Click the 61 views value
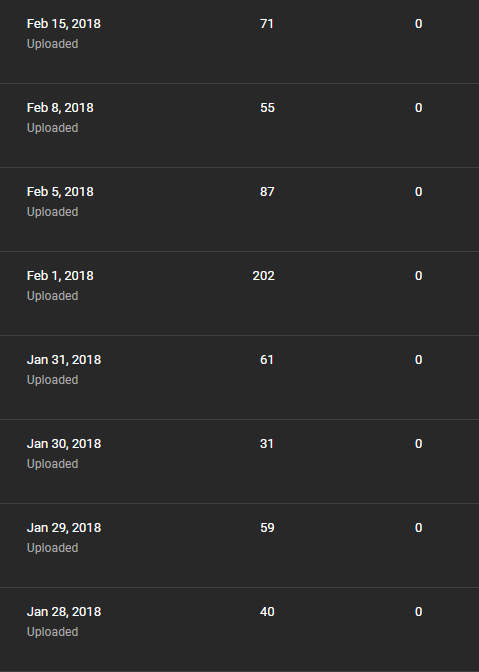479x672 pixels. pyautogui.click(x=267, y=360)
